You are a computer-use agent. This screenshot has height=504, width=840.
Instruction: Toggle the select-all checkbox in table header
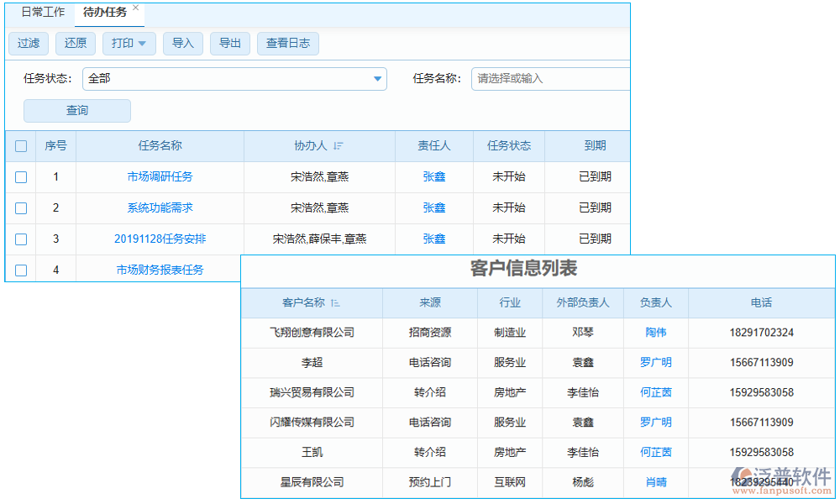click(x=20, y=146)
